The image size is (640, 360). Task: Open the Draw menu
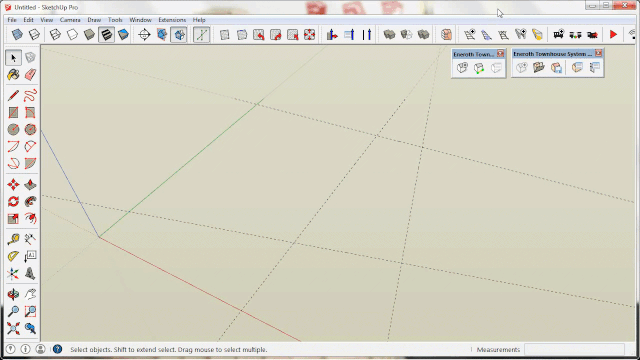click(x=94, y=20)
